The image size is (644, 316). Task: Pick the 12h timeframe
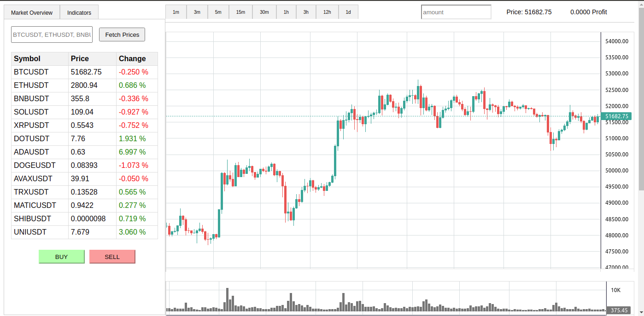click(x=327, y=12)
